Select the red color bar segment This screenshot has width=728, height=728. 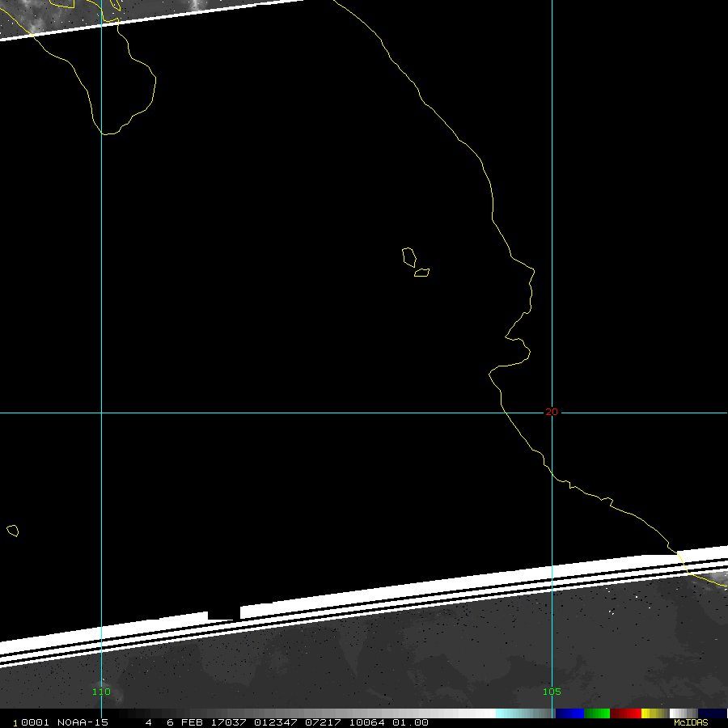[625, 713]
